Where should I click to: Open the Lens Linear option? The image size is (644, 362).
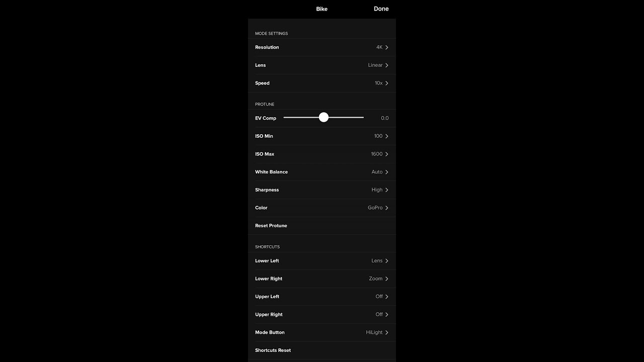[x=322, y=65]
